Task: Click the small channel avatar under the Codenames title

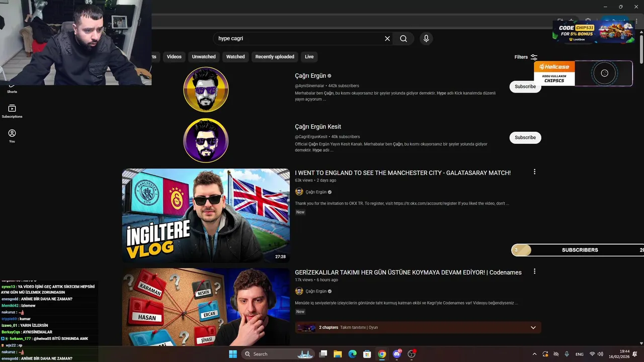Action: point(299,291)
